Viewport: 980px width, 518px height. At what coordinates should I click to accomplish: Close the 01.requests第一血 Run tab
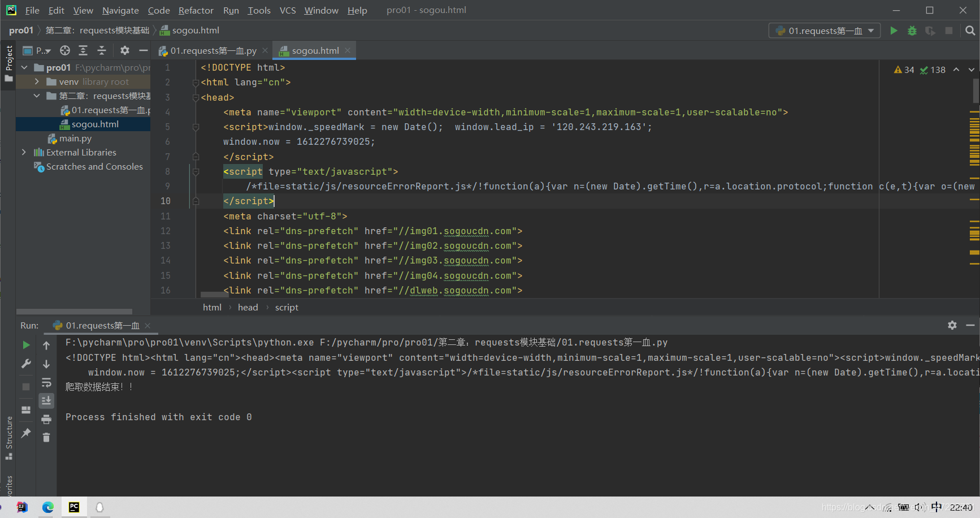coord(148,325)
